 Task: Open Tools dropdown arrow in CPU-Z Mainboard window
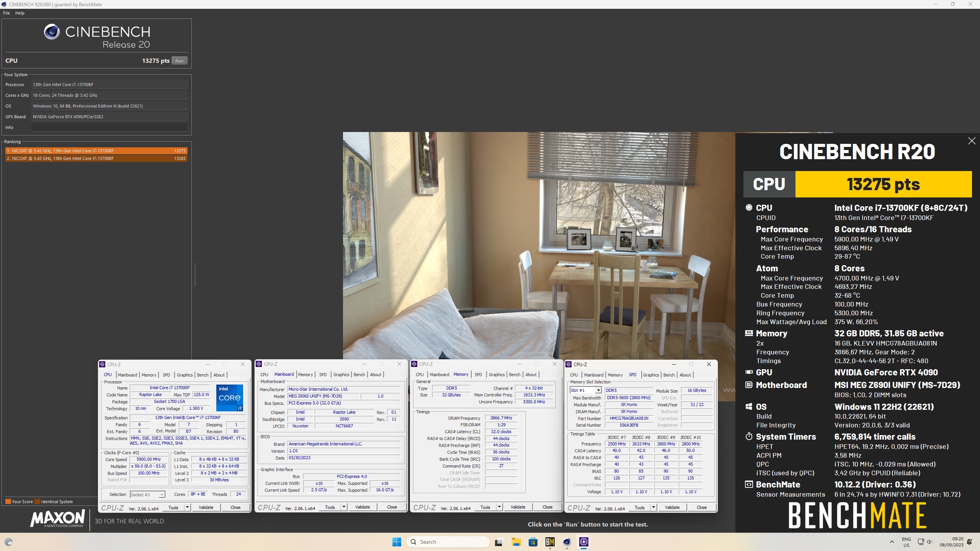[x=344, y=507]
